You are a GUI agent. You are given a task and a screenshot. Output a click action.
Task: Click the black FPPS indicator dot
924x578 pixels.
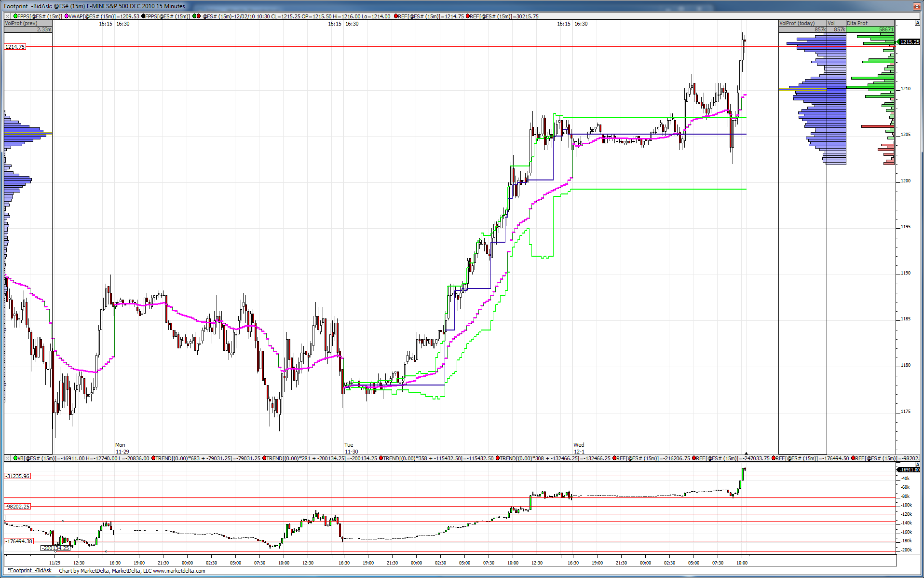pos(143,16)
